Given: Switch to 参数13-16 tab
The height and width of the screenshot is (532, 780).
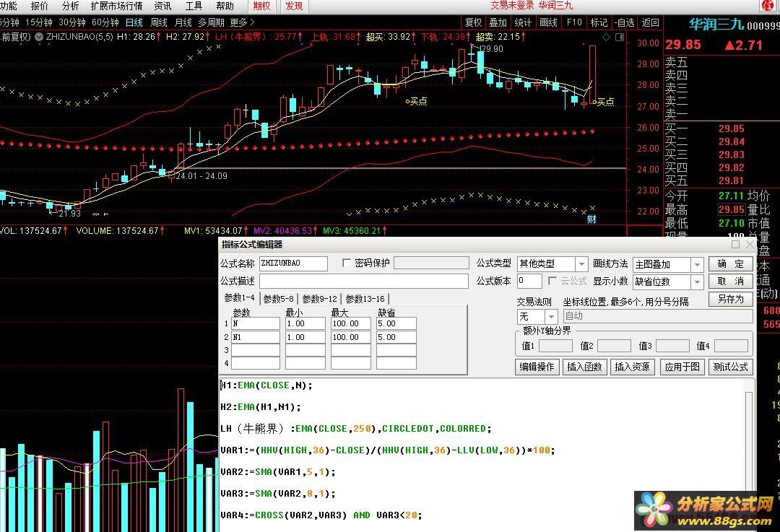Looking at the screenshot, I should pos(365,299).
